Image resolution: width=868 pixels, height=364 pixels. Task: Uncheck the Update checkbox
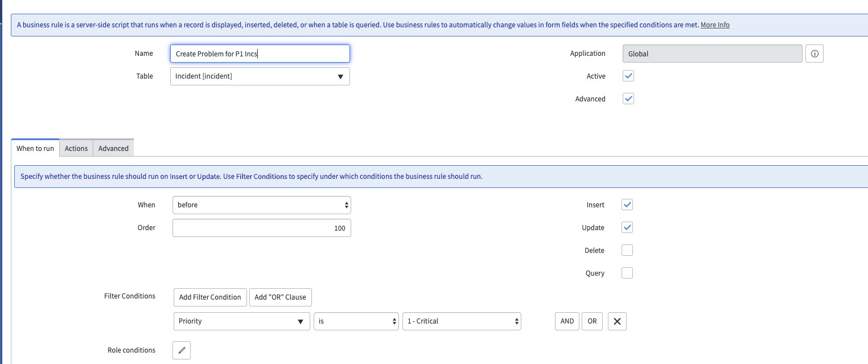(x=627, y=227)
